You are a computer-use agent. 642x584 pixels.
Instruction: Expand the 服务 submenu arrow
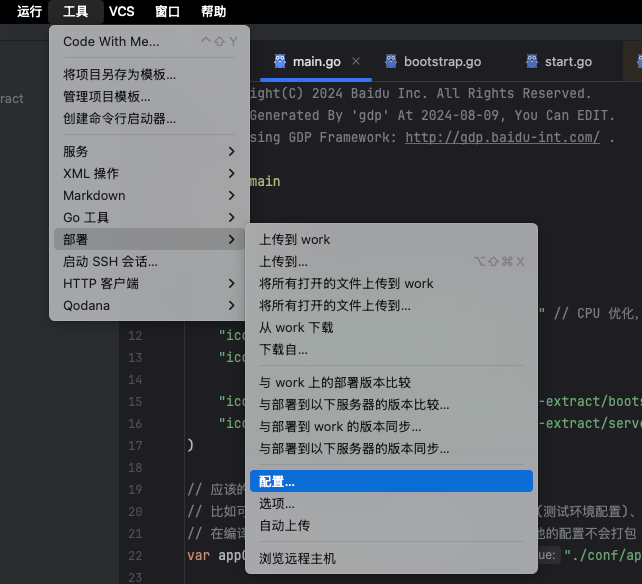(x=231, y=152)
